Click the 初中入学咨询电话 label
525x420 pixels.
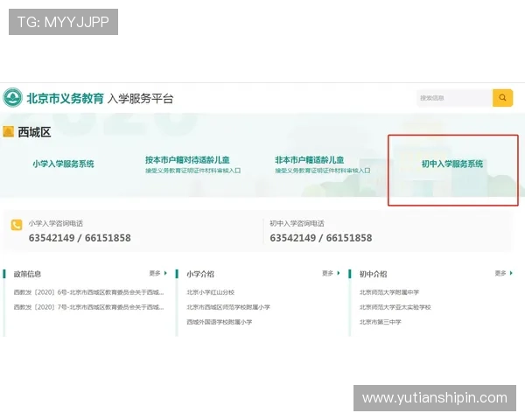[x=297, y=223]
